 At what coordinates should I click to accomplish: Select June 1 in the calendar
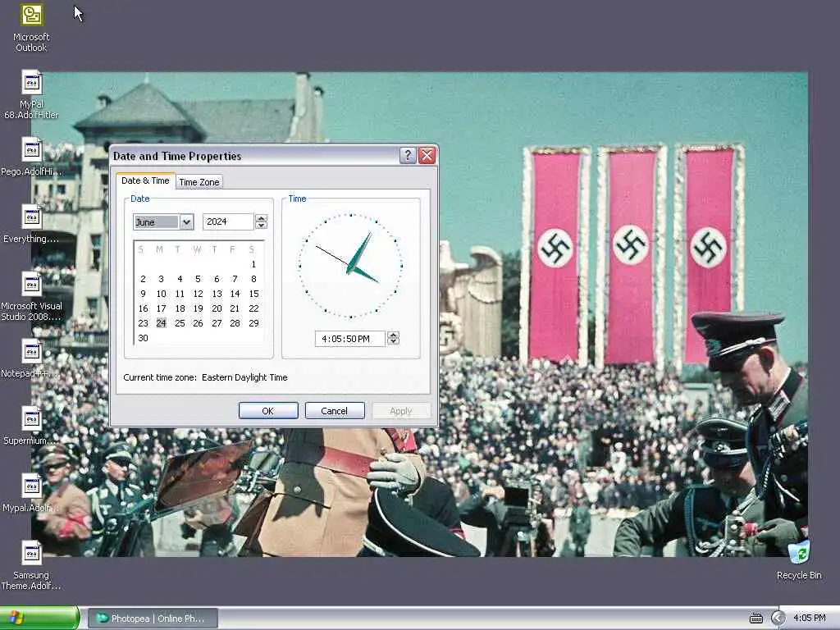[x=253, y=264]
